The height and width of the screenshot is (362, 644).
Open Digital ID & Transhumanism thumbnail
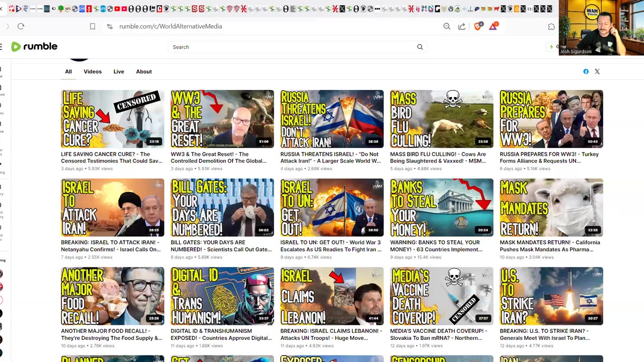click(x=222, y=296)
